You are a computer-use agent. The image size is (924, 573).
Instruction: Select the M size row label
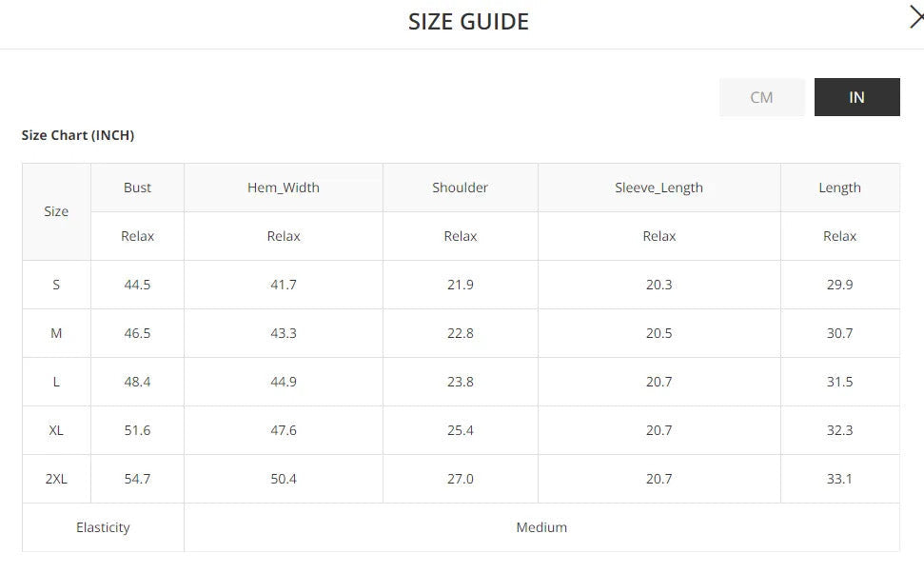pyautogui.click(x=56, y=333)
